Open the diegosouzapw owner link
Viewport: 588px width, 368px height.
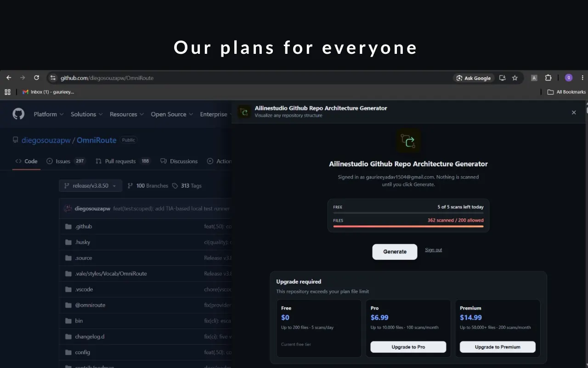[x=46, y=140]
